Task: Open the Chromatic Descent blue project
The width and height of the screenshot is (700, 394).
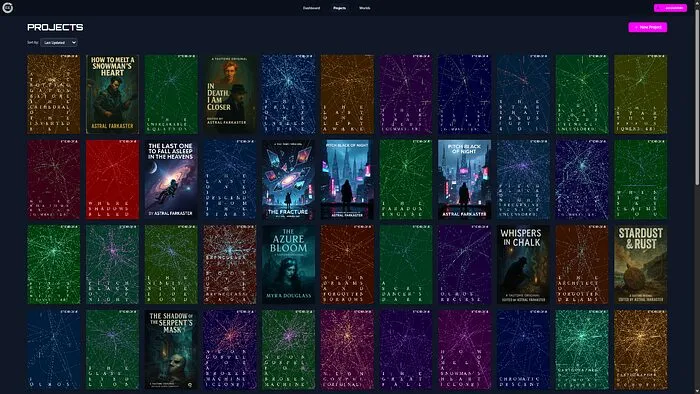Action: (523, 350)
